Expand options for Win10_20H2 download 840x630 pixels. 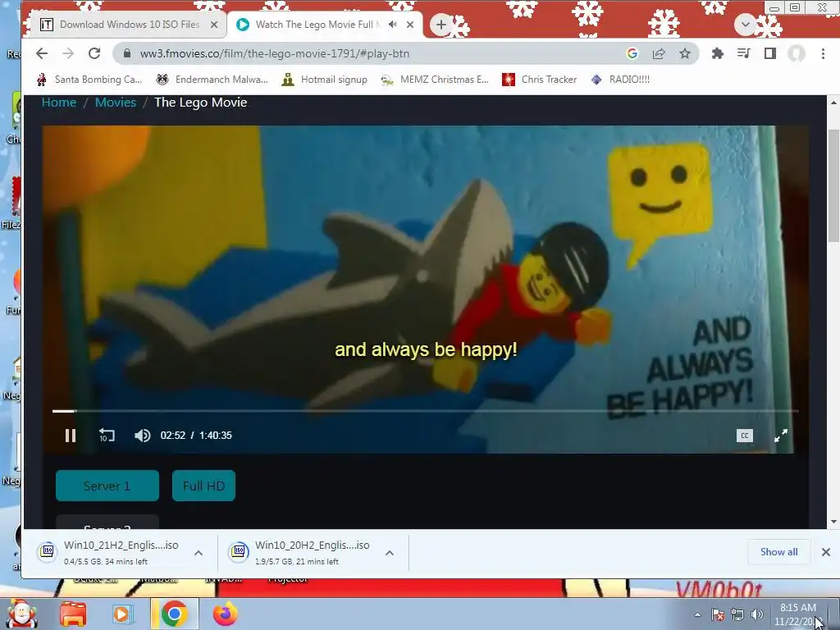tap(390, 553)
